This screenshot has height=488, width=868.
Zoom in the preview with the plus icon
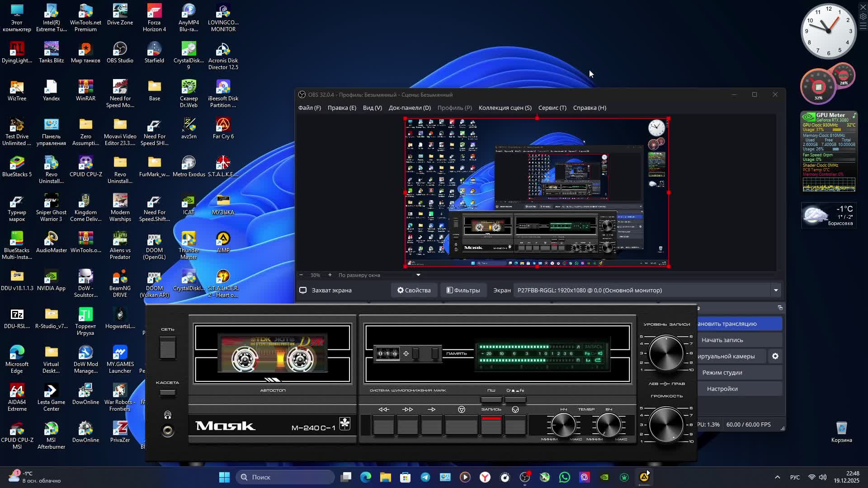[x=330, y=275]
